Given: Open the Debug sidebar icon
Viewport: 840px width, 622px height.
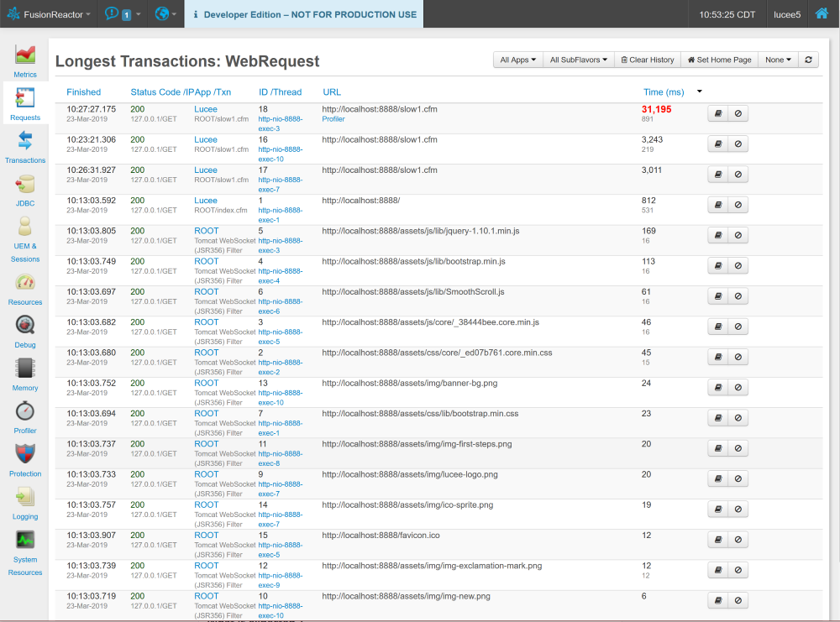Looking at the screenshot, I should 25,326.
